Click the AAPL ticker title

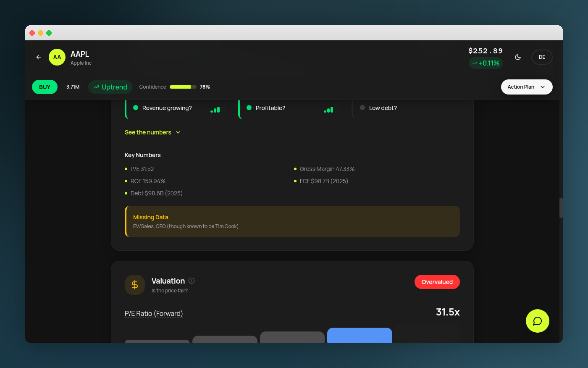click(x=80, y=54)
